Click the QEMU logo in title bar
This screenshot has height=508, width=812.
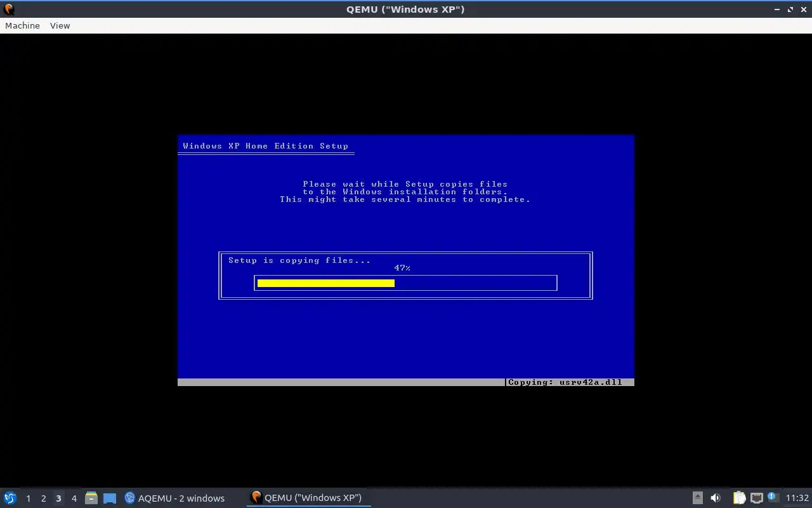pyautogui.click(x=8, y=9)
